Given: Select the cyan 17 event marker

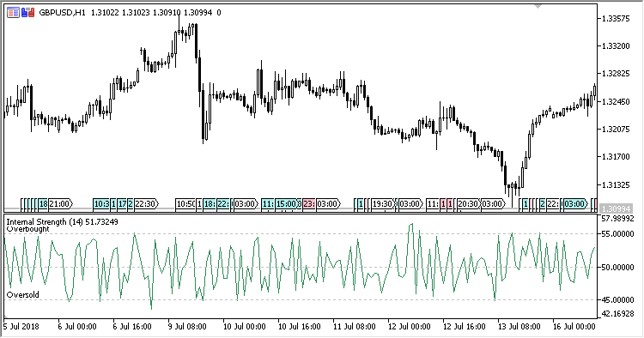Looking at the screenshot, I should click(122, 203).
